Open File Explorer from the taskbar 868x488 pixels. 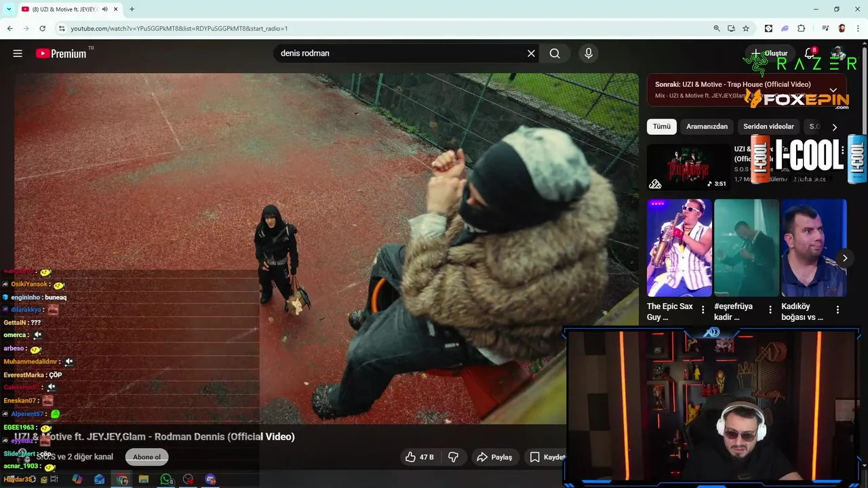pyautogui.click(x=144, y=479)
